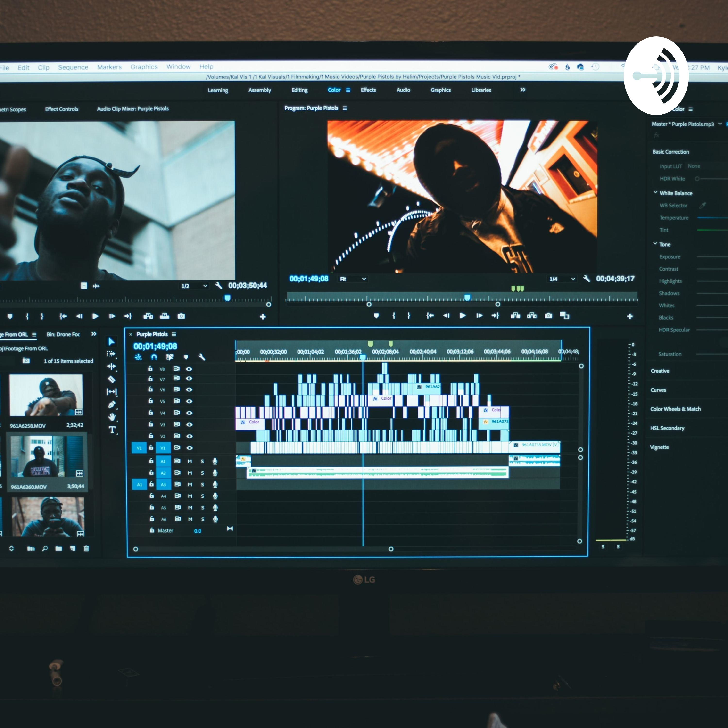Image resolution: width=728 pixels, height=728 pixels.
Task: Expand Color Wheels & Match section
Action: tap(675, 409)
